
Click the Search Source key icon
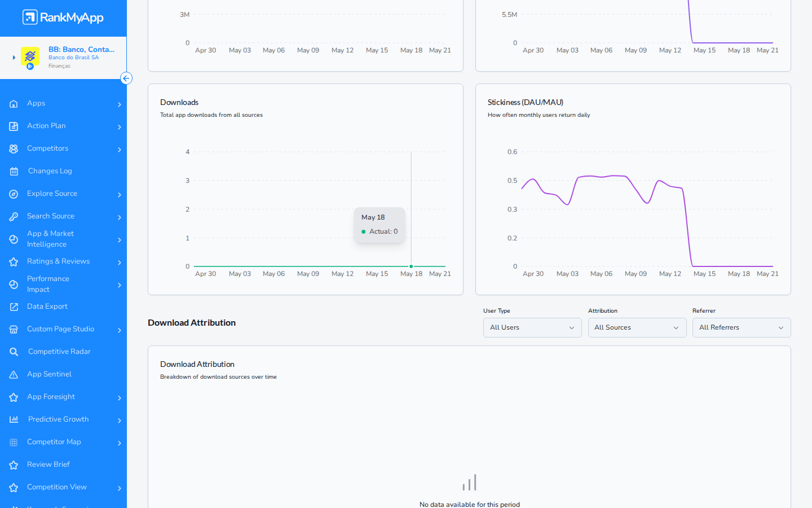(14, 217)
